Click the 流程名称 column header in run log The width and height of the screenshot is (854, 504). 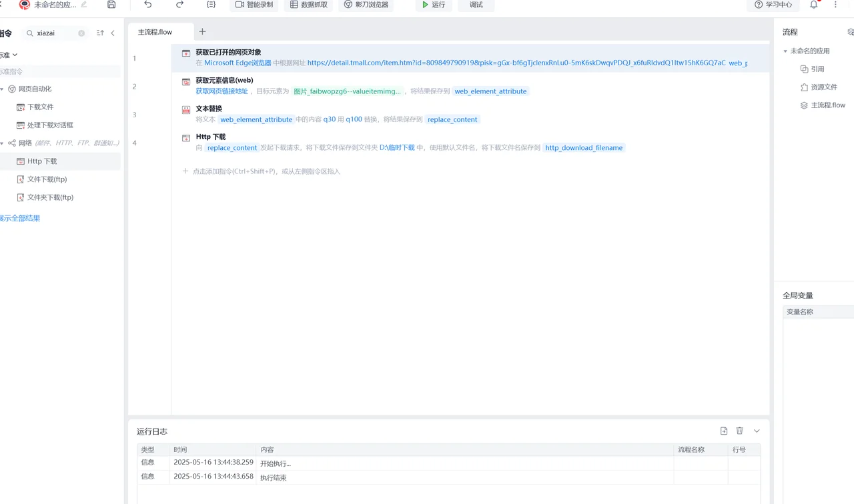[701, 450]
